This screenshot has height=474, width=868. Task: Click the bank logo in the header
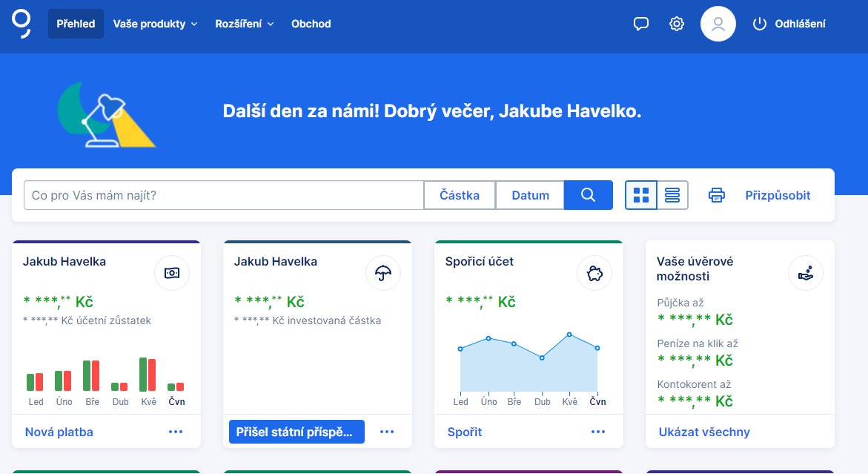(21, 24)
